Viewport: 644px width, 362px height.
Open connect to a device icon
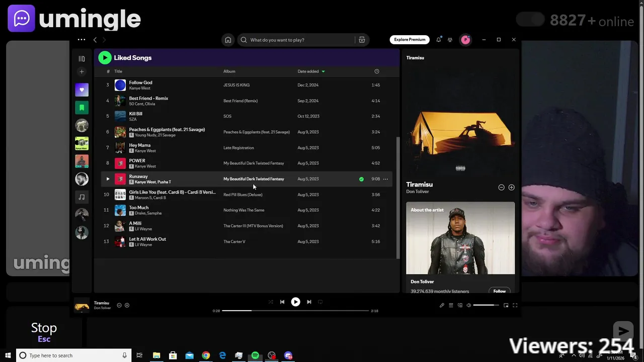[460, 305]
